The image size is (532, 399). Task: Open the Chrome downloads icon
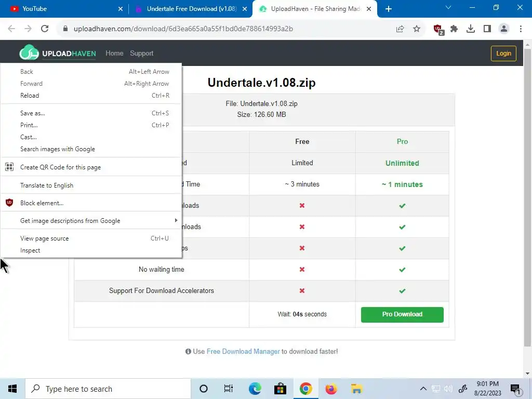(x=471, y=29)
